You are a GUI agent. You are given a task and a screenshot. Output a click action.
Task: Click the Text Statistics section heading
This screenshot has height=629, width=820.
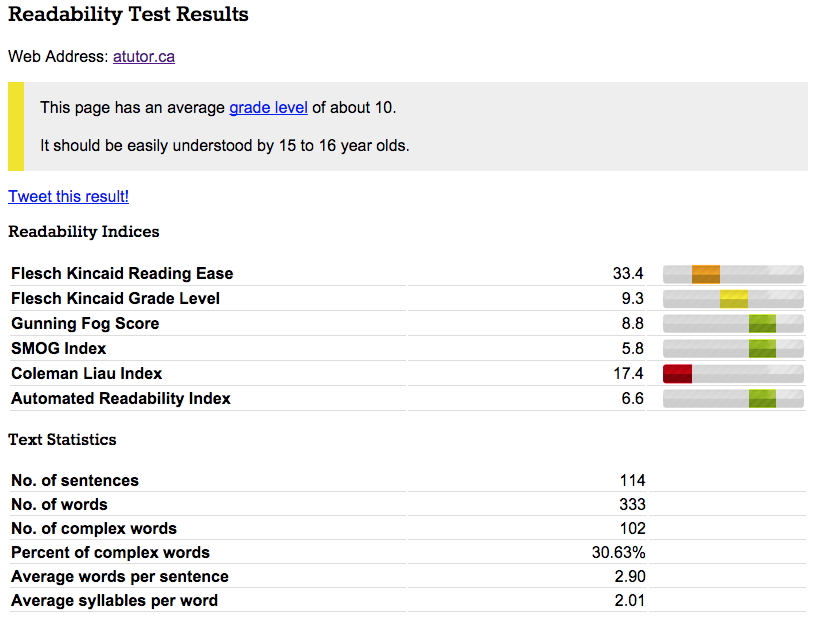(62, 439)
